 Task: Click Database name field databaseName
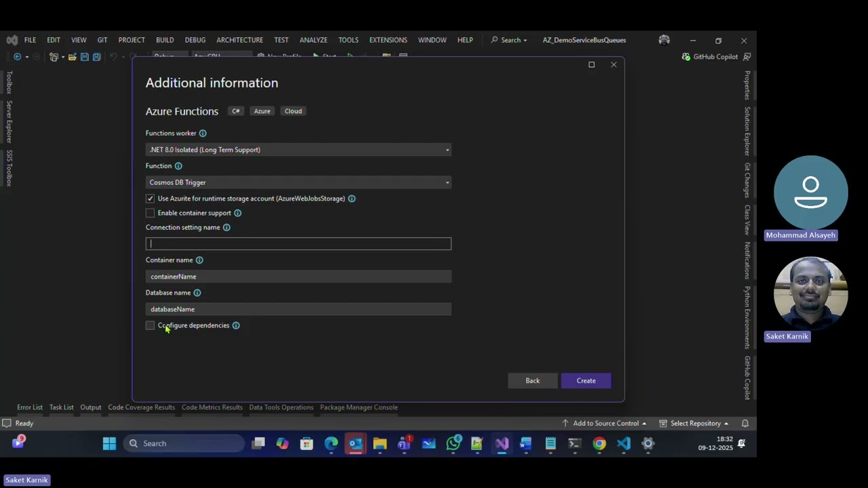(x=298, y=309)
